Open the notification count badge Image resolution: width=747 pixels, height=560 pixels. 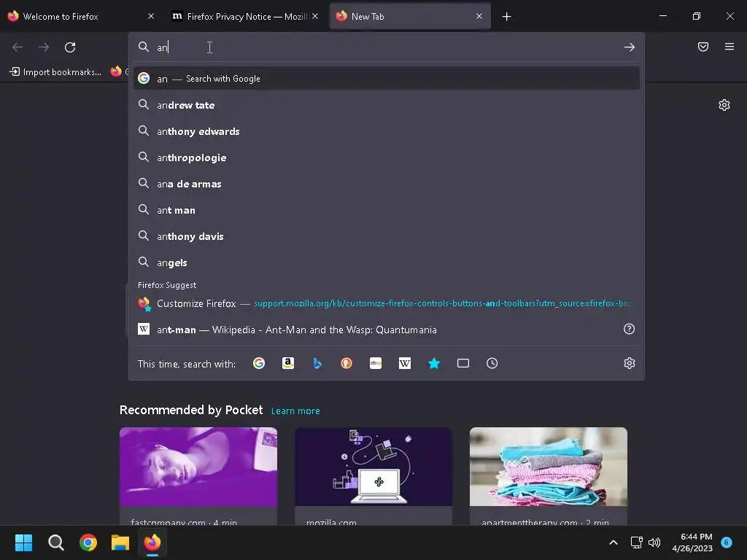click(x=727, y=542)
